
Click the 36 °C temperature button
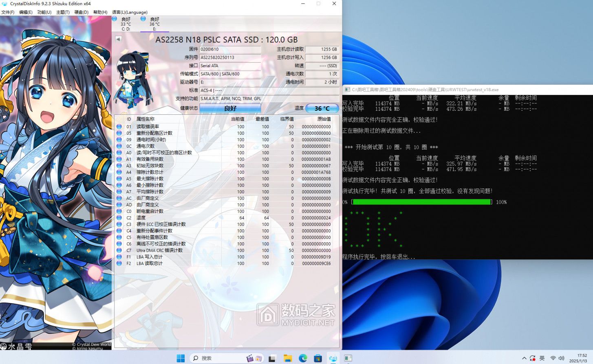[x=322, y=108]
